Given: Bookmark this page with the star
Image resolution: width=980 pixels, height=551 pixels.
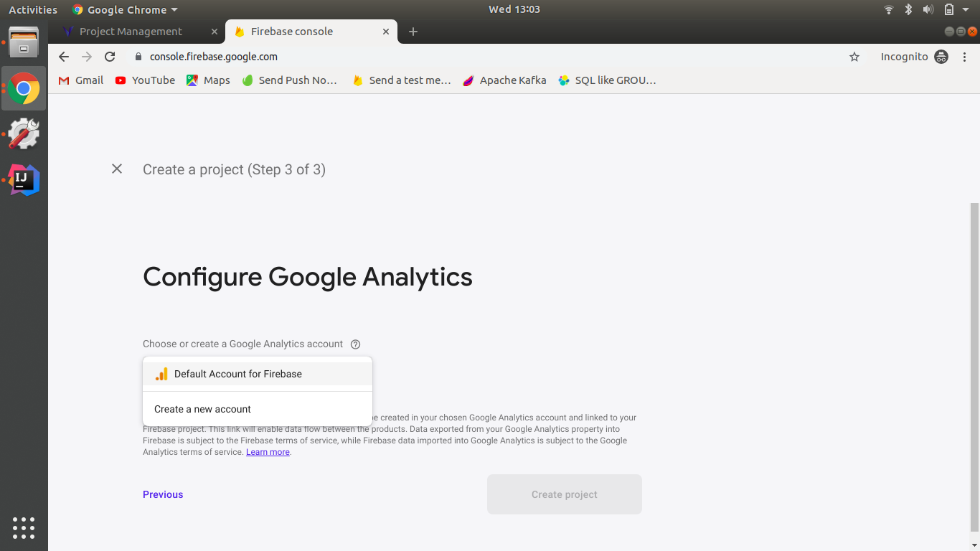Looking at the screenshot, I should click(x=854, y=57).
